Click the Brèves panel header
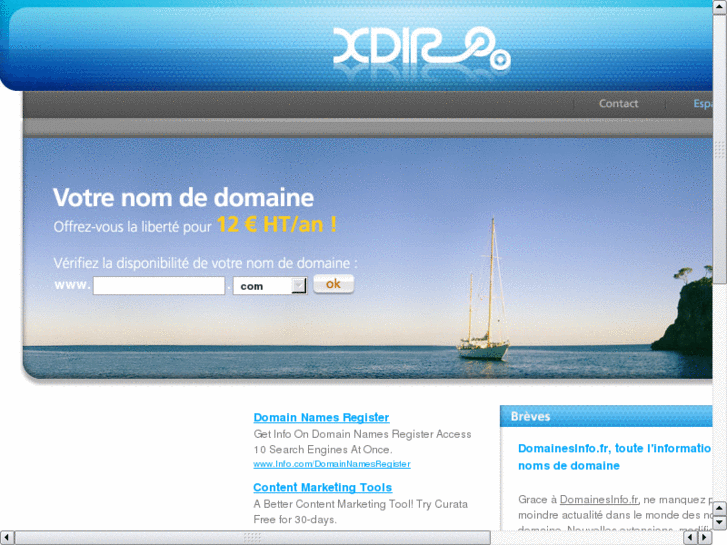 tap(606, 416)
